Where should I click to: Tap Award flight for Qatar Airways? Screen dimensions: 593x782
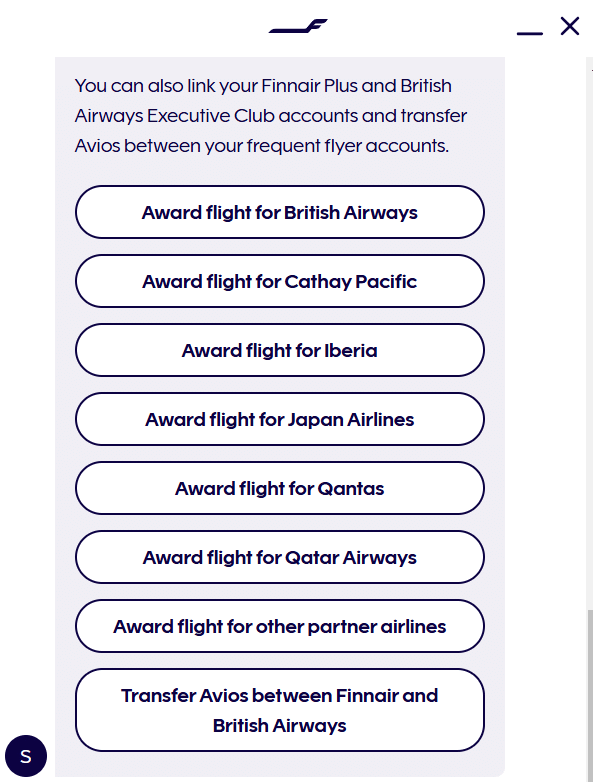point(280,557)
